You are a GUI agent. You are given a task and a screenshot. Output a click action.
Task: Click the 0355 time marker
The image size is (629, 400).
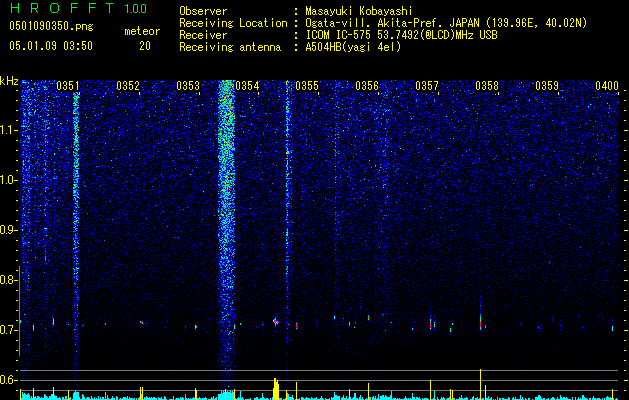(x=307, y=86)
